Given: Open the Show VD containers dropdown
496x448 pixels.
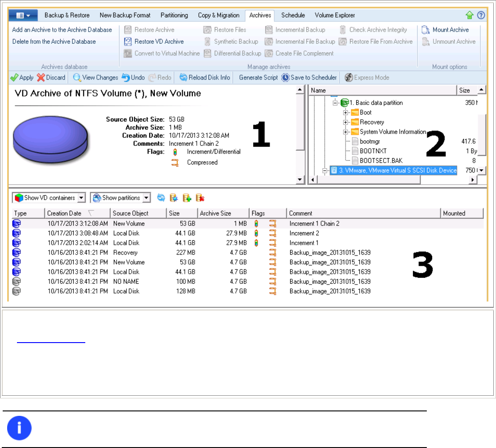Looking at the screenshot, I should 81,198.
